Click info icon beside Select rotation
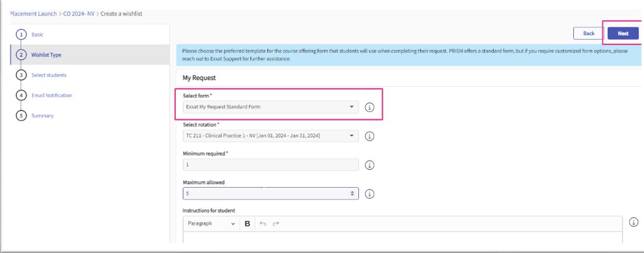This screenshot has height=253, width=644. coord(370,136)
